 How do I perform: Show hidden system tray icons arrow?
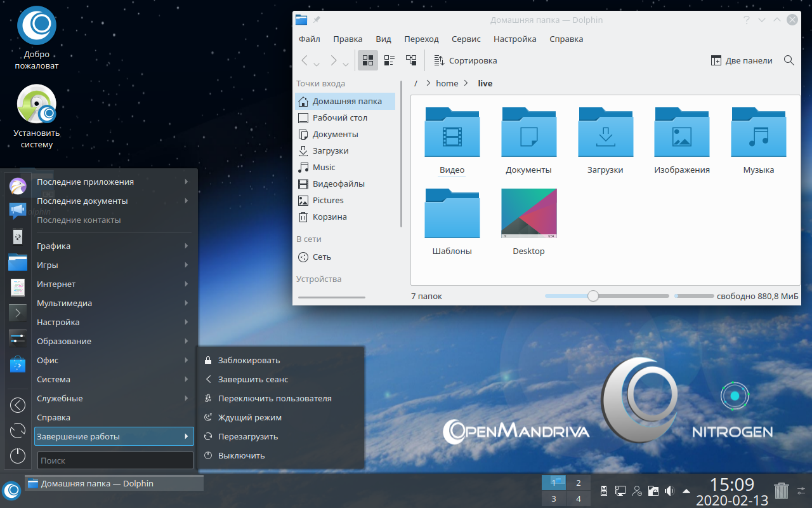point(686,491)
